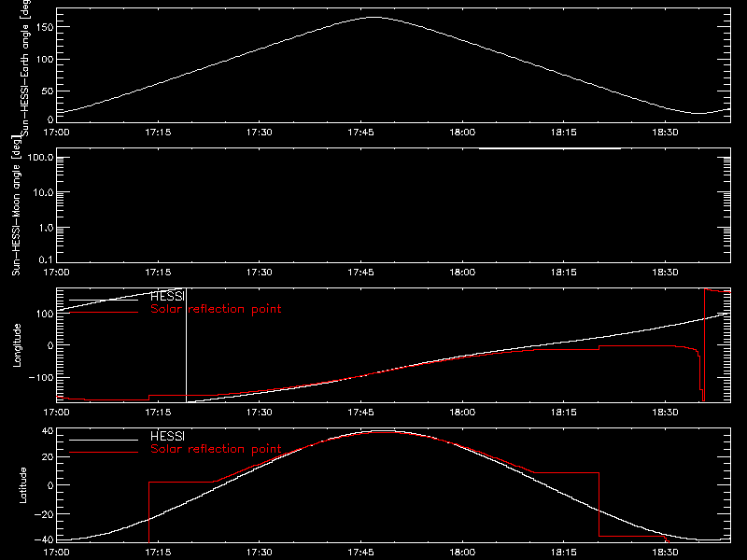This screenshot has width=747, height=560.
Task: Select Solar reflection point label in Latitude plot
Action: click(x=216, y=449)
